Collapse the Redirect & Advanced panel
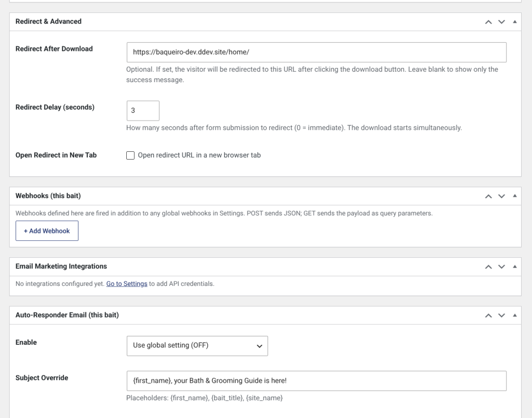Screen dimensions: 532x418 [x=515, y=22]
